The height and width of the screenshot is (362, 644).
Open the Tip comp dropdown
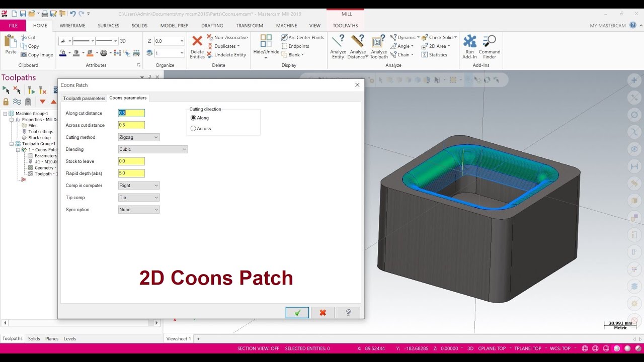click(x=139, y=198)
